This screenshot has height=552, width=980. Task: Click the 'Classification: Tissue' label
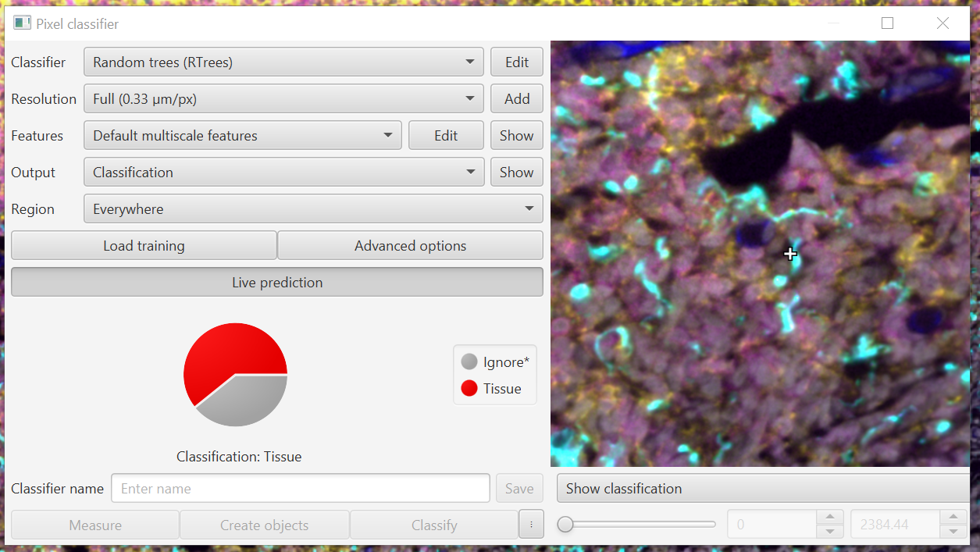click(x=239, y=457)
